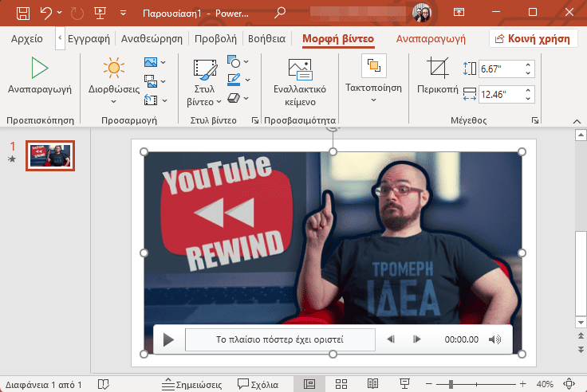Open the Βοήθεια tab
Screen dimensions: 587x392
266,39
